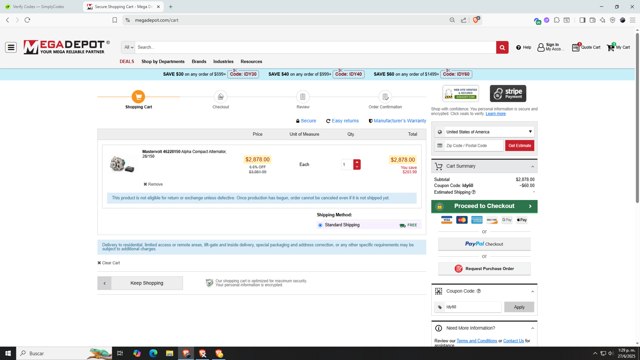640x360 pixels.
Task: Reload the page with browser refresh icon
Action: click(x=27, y=20)
